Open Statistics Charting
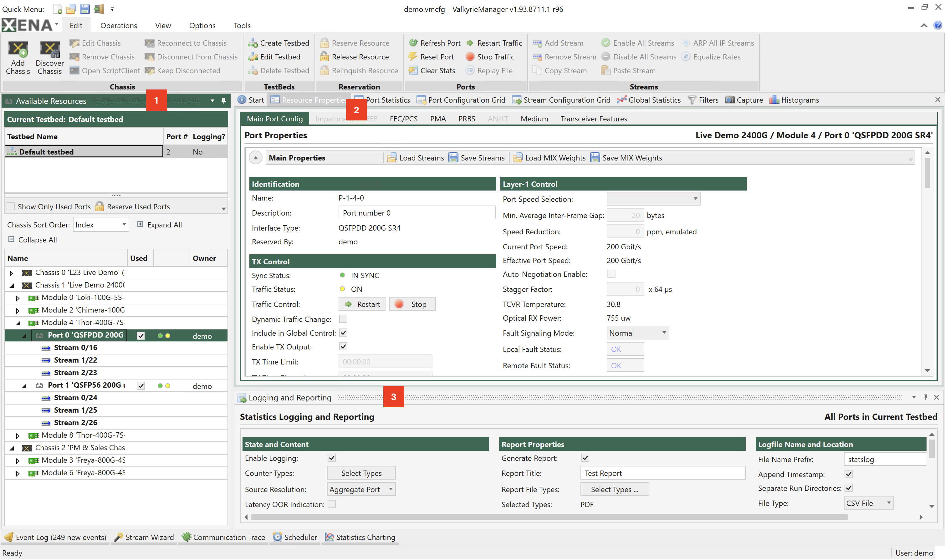The image size is (945, 560). (360, 537)
